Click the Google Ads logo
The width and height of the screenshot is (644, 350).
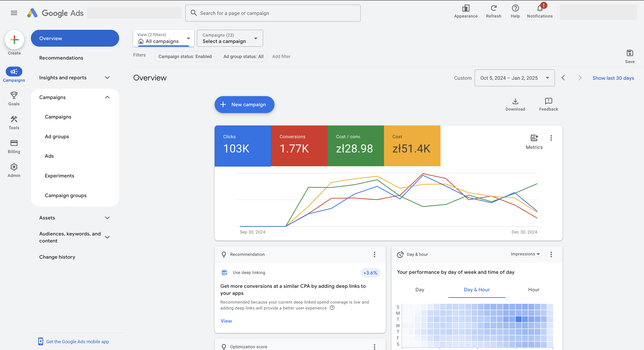[x=55, y=13]
